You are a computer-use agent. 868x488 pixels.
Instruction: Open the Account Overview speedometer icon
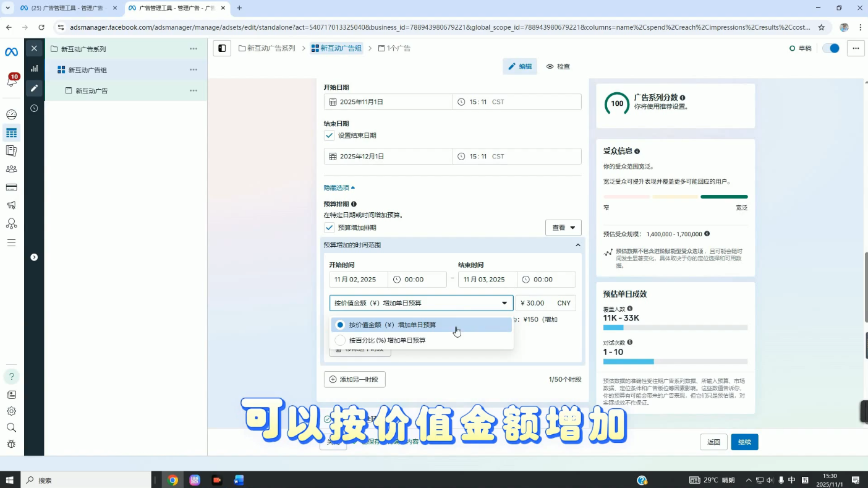click(12, 114)
